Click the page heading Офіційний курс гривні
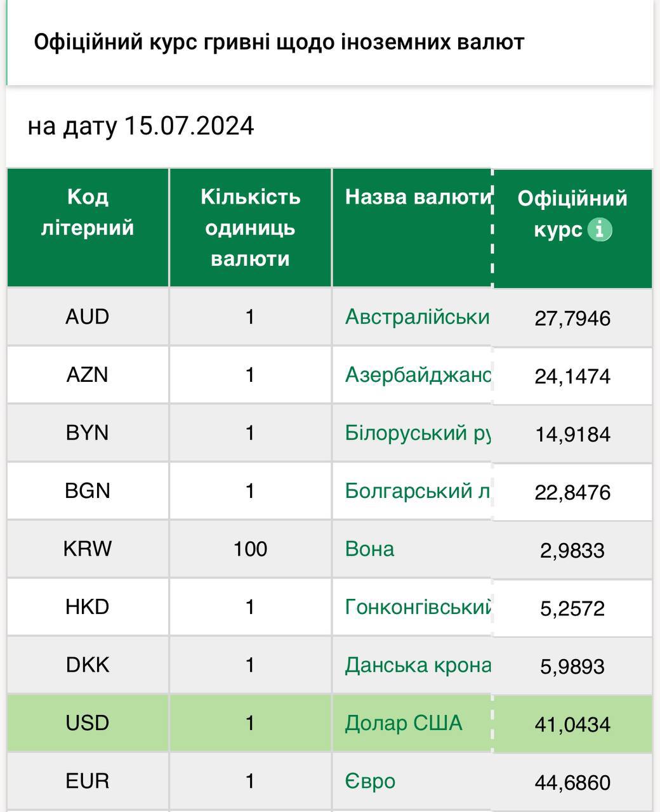 point(279,43)
